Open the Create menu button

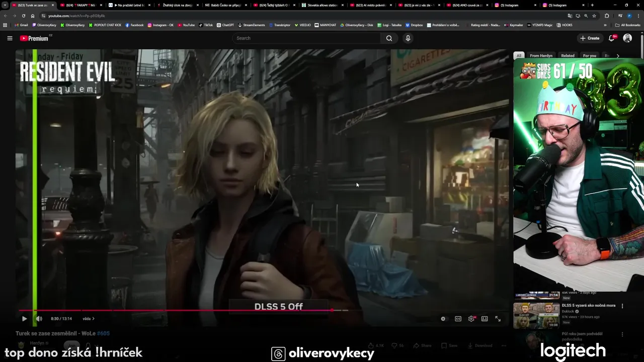[589, 38]
